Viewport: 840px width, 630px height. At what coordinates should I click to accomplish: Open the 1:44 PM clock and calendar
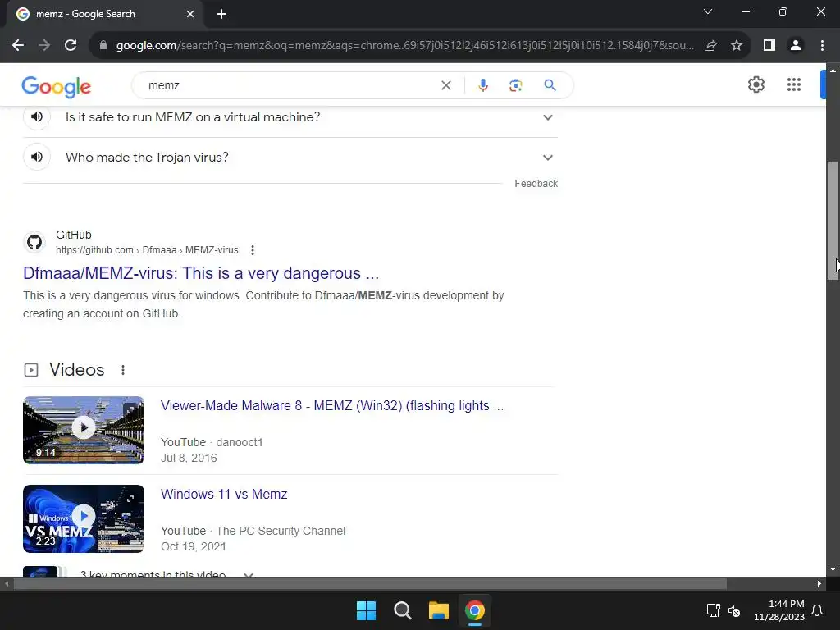[779, 610]
